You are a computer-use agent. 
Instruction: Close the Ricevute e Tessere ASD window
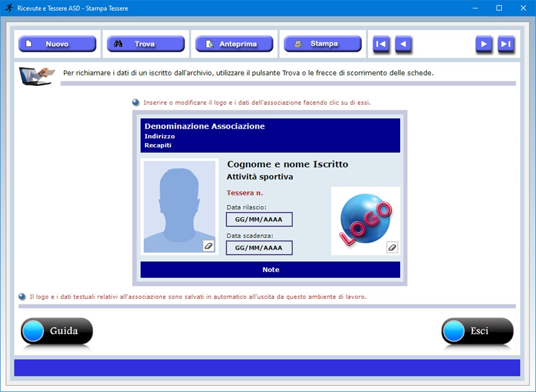[x=523, y=8]
